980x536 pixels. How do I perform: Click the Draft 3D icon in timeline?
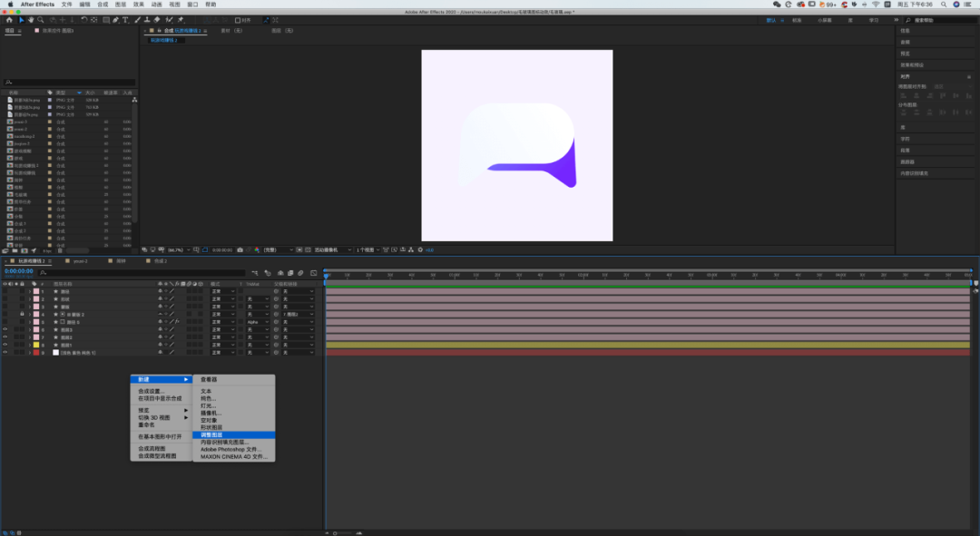pos(268,273)
